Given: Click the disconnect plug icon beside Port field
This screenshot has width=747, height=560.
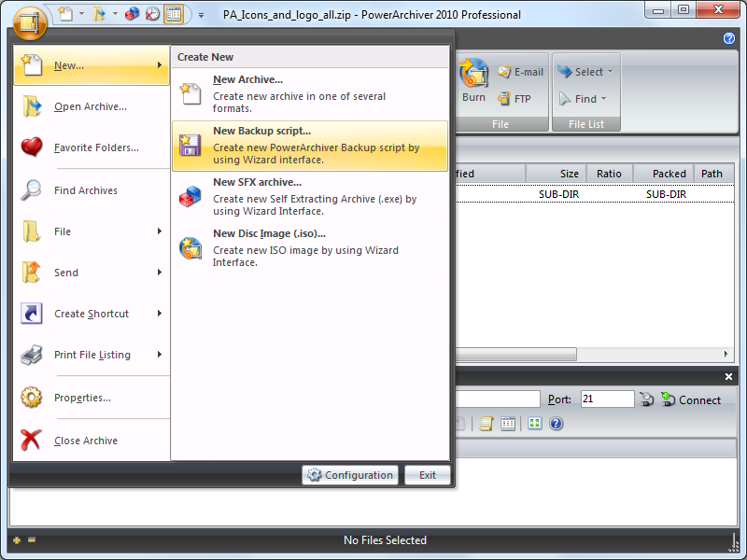Looking at the screenshot, I should (647, 399).
